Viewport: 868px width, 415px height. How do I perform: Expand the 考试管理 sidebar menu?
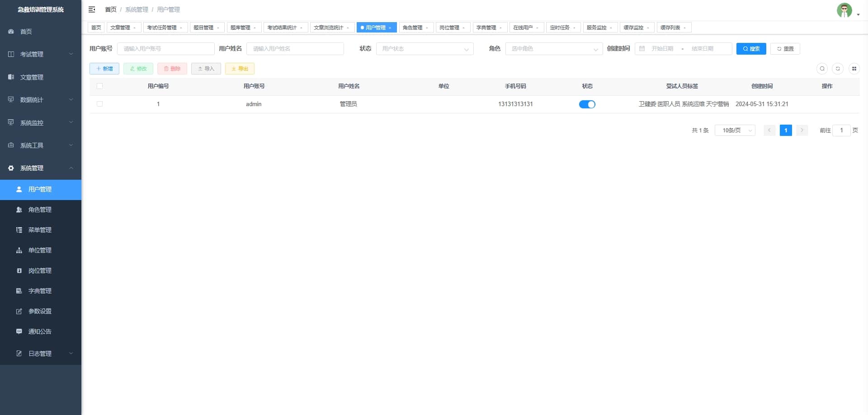click(41, 54)
